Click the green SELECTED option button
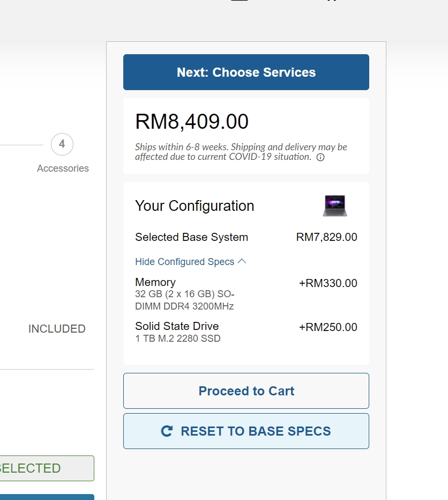448x500 pixels. click(x=47, y=468)
